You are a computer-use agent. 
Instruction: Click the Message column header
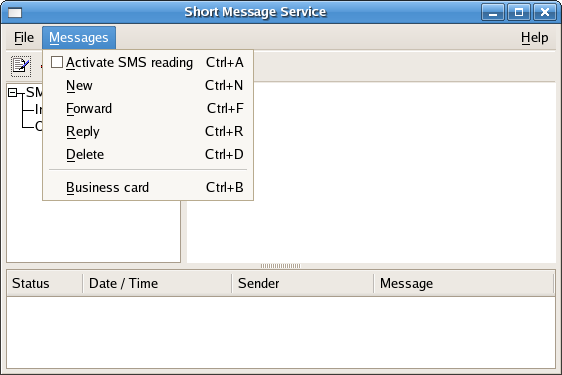click(464, 283)
